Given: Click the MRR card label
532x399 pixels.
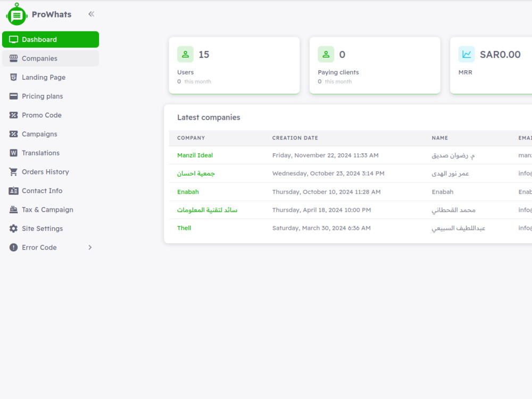Looking at the screenshot, I should tap(465, 72).
